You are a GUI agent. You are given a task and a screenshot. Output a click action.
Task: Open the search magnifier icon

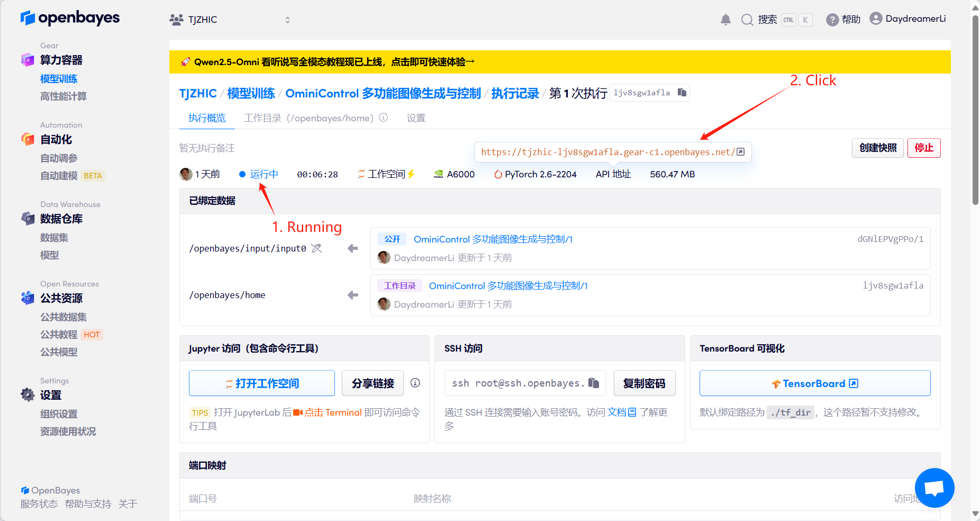pyautogui.click(x=747, y=20)
